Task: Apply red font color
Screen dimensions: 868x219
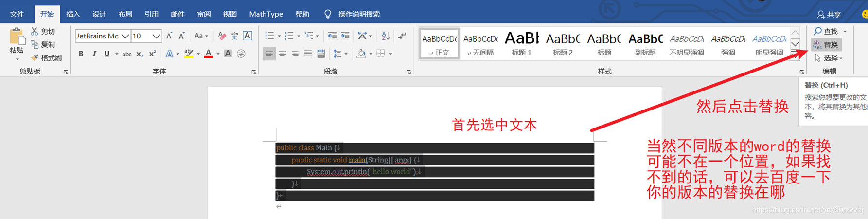Action: (x=209, y=54)
